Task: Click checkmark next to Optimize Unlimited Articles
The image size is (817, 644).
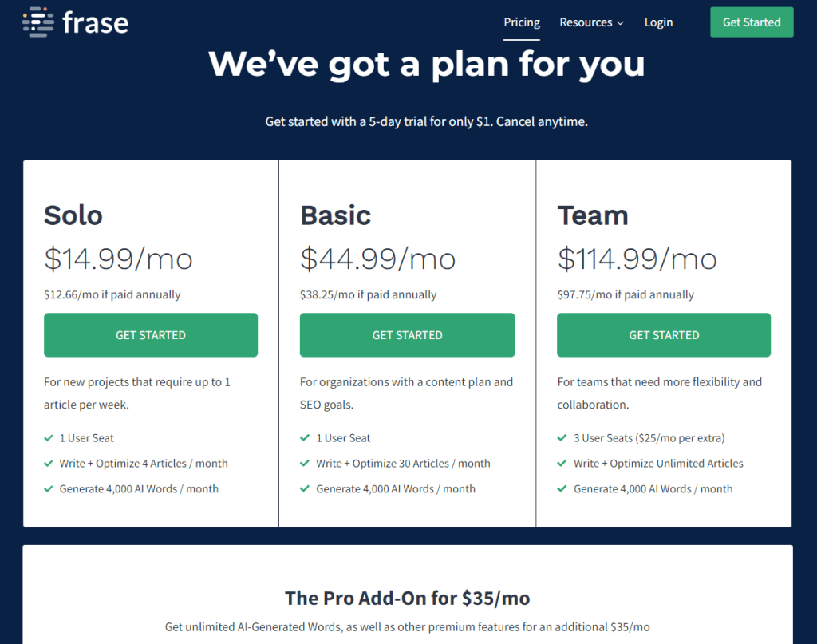Action: (x=562, y=464)
